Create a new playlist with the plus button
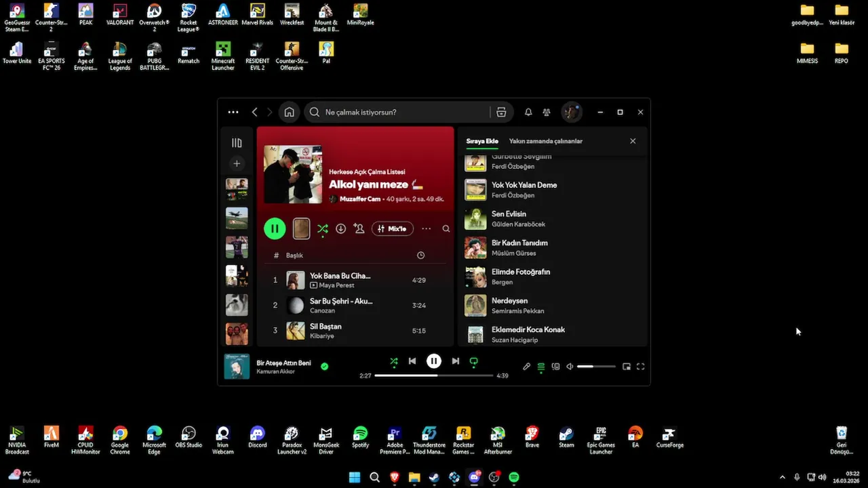 [x=237, y=163]
